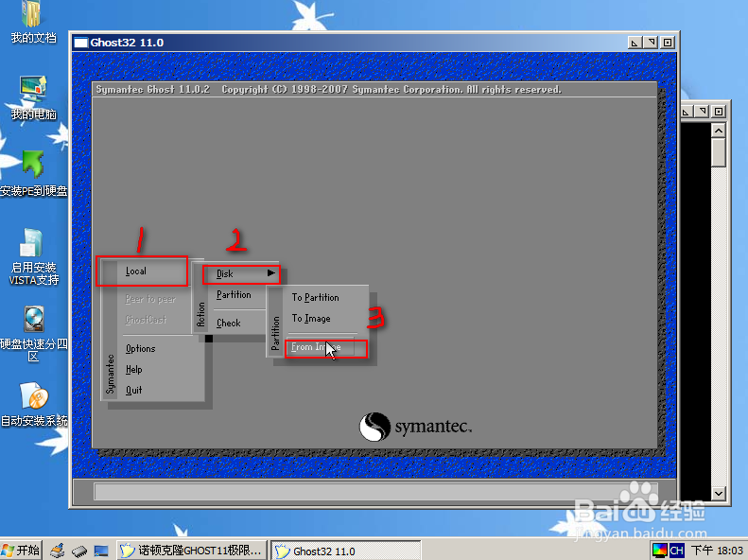
Task: Launch 自动安装系统 desktop shortcut
Action: pyautogui.click(x=33, y=405)
